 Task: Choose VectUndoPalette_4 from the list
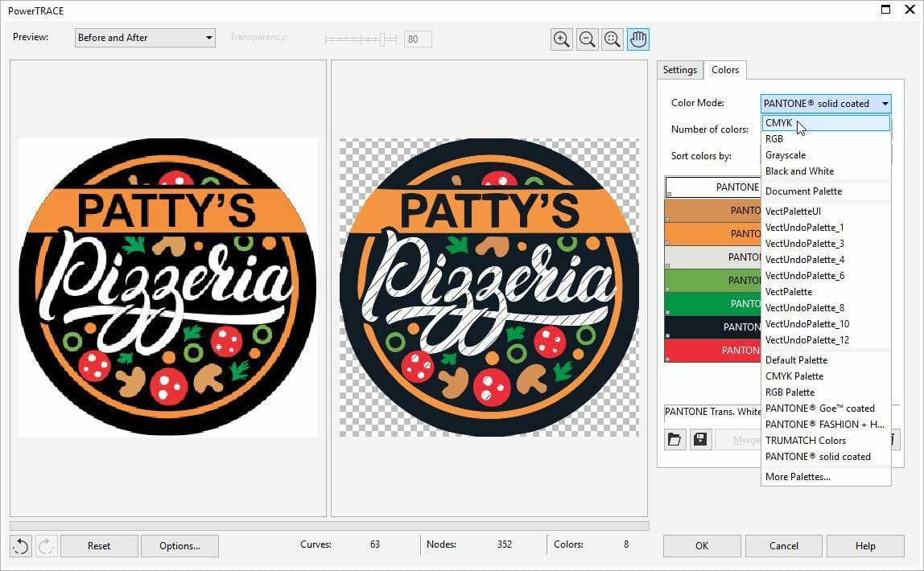826,260
